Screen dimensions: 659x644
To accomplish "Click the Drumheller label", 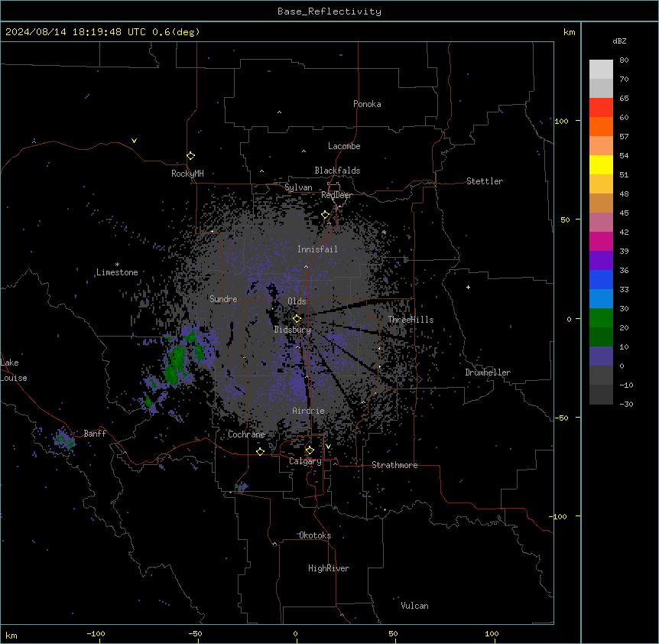I will (x=488, y=372).
